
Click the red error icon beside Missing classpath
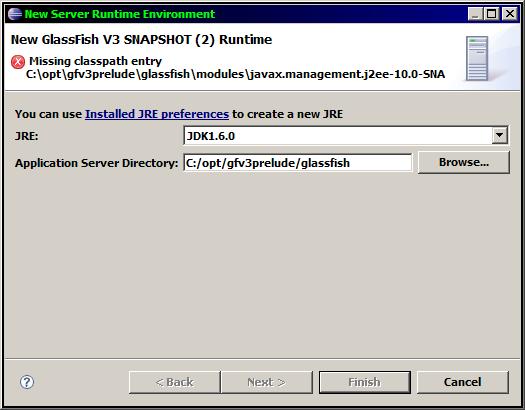[18, 62]
